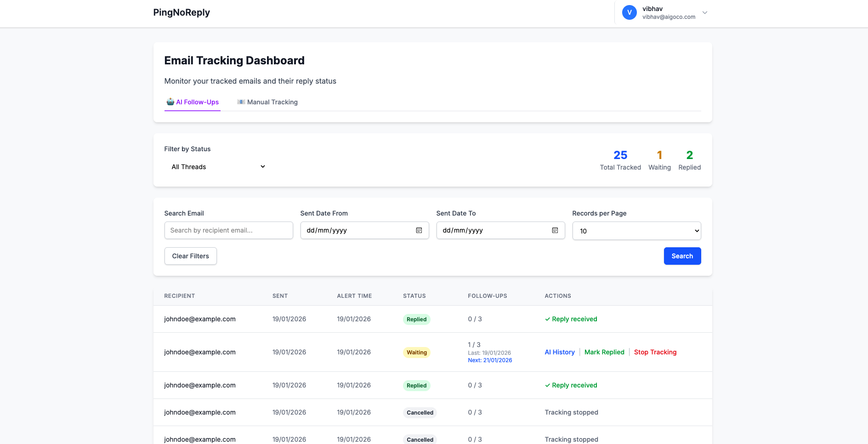Click the Next: 21/01/2026 follow-up date

490,360
